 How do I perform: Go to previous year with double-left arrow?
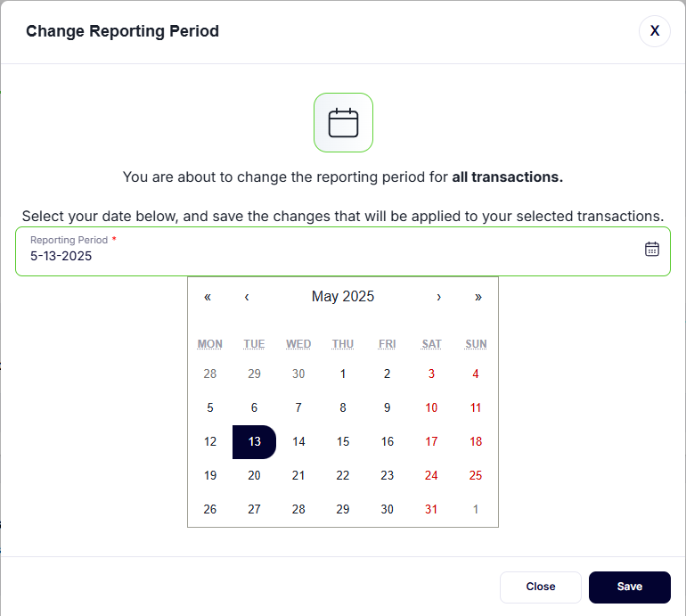208,297
